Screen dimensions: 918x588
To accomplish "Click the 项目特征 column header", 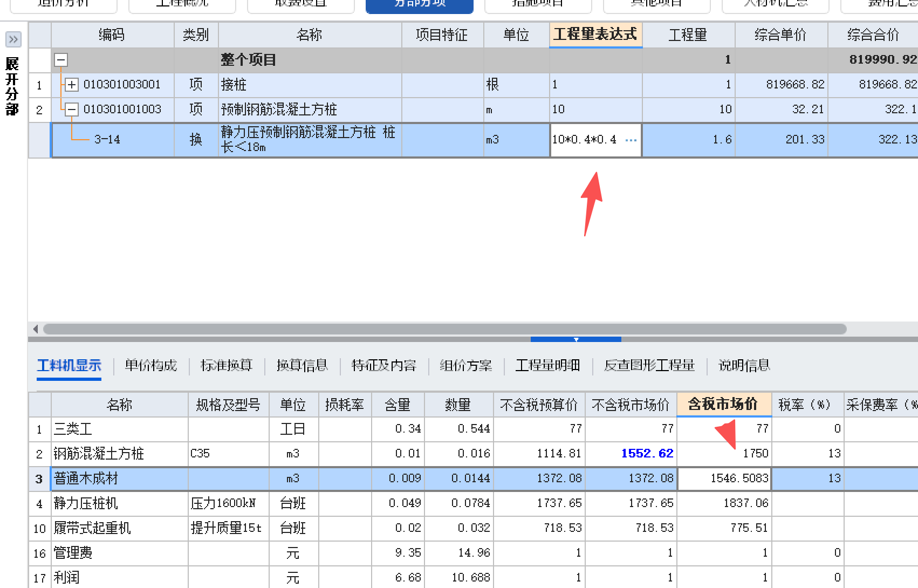I will click(442, 35).
